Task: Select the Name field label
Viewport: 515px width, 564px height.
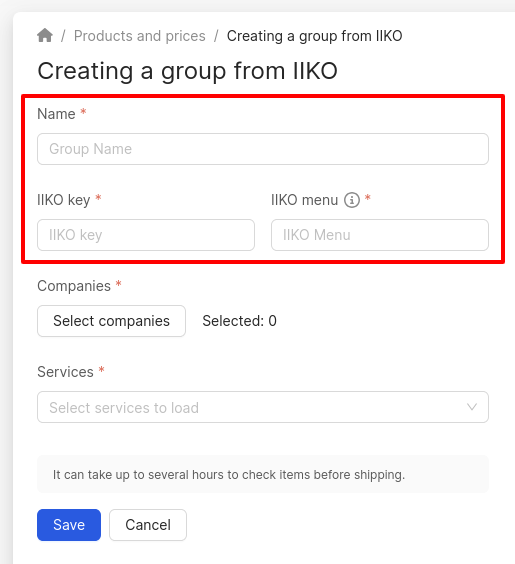Action: (x=56, y=114)
